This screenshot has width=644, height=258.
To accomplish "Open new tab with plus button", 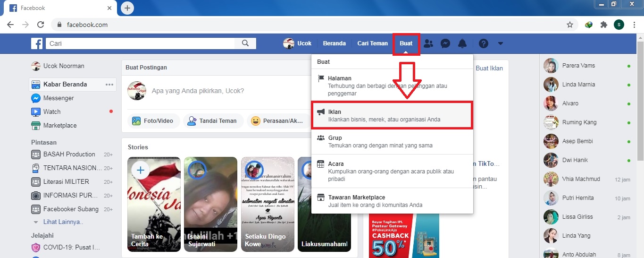I will coord(127,8).
